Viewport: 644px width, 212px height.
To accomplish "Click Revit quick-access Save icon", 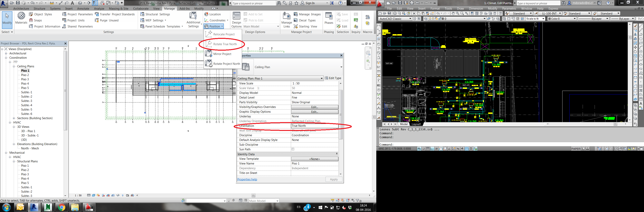I will [x=18, y=3].
